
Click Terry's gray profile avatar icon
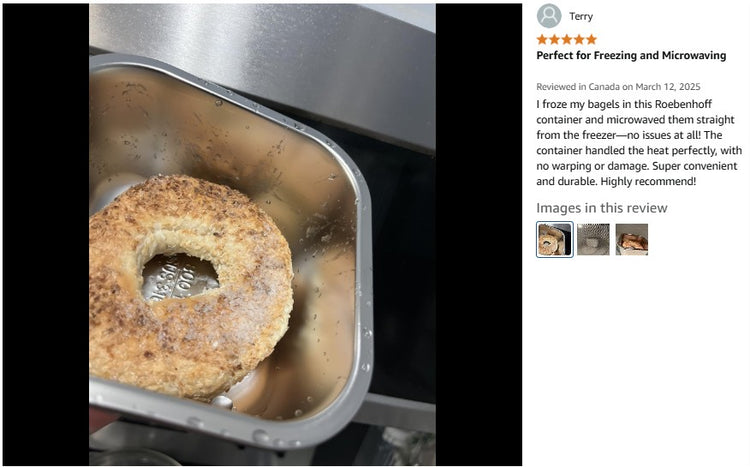tap(549, 16)
